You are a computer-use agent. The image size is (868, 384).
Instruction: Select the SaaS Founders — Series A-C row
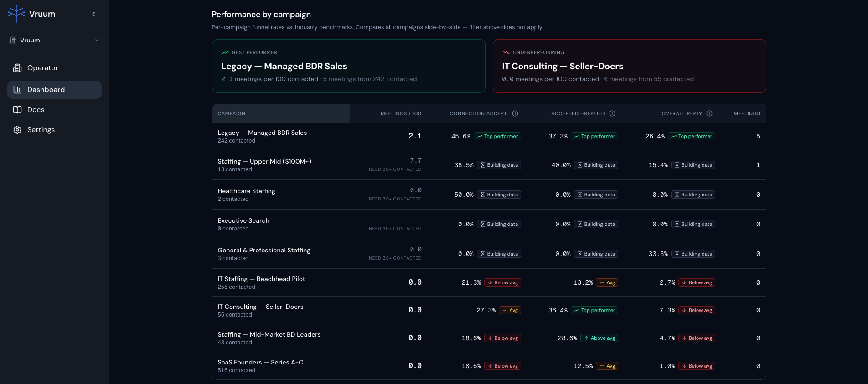click(x=489, y=366)
